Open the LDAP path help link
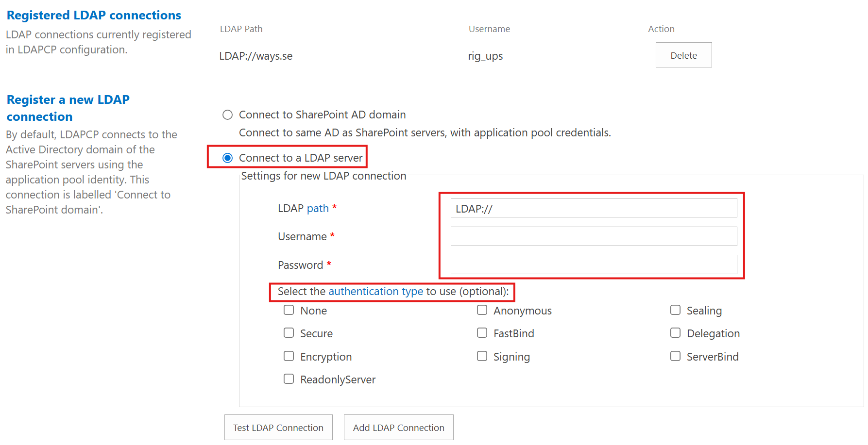Screen dimensions: 868x445 coord(318,209)
